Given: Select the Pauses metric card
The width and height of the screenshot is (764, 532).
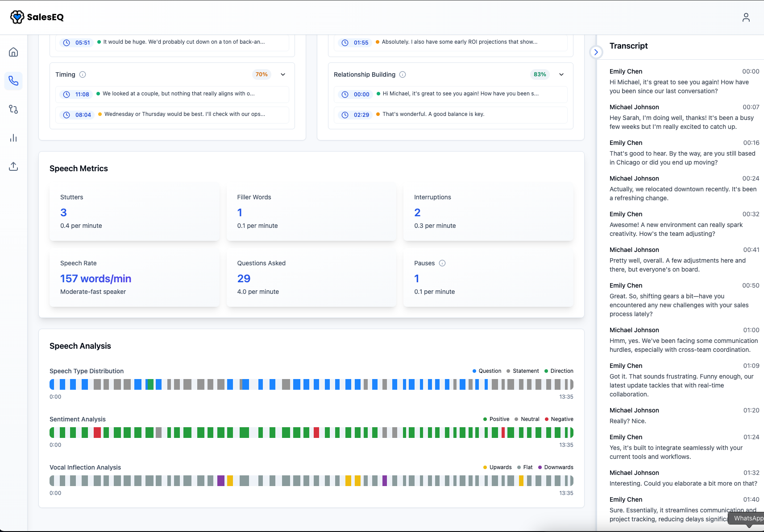Looking at the screenshot, I should pyautogui.click(x=488, y=278).
